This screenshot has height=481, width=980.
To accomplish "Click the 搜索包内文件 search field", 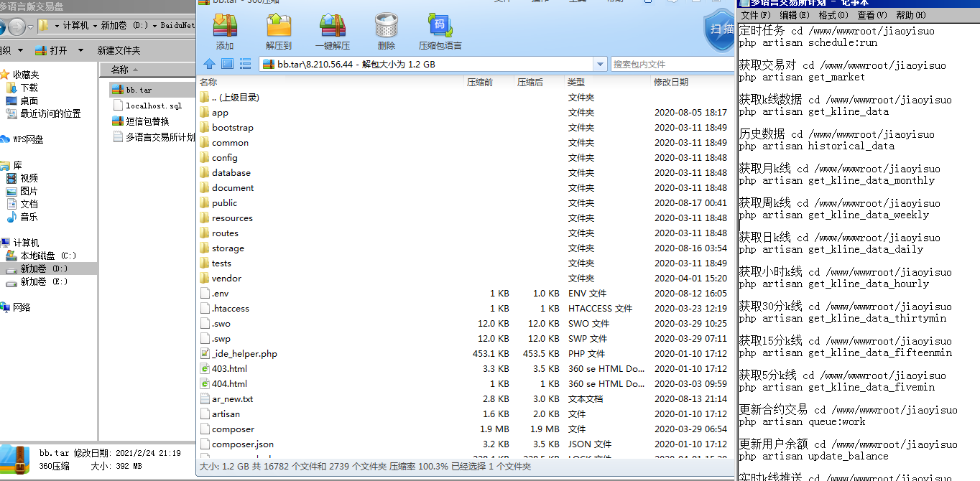I will [x=672, y=64].
